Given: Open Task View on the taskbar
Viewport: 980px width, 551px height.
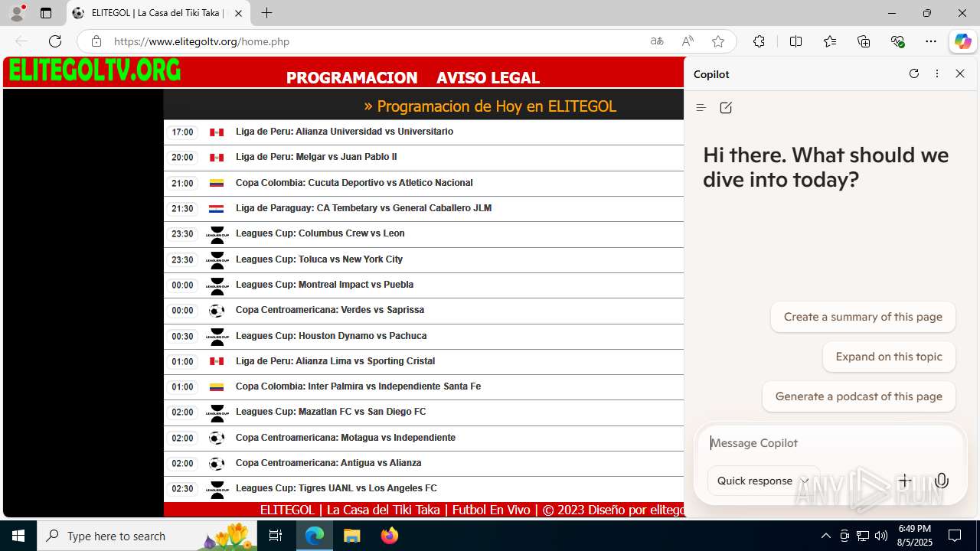Looking at the screenshot, I should 276,536.
